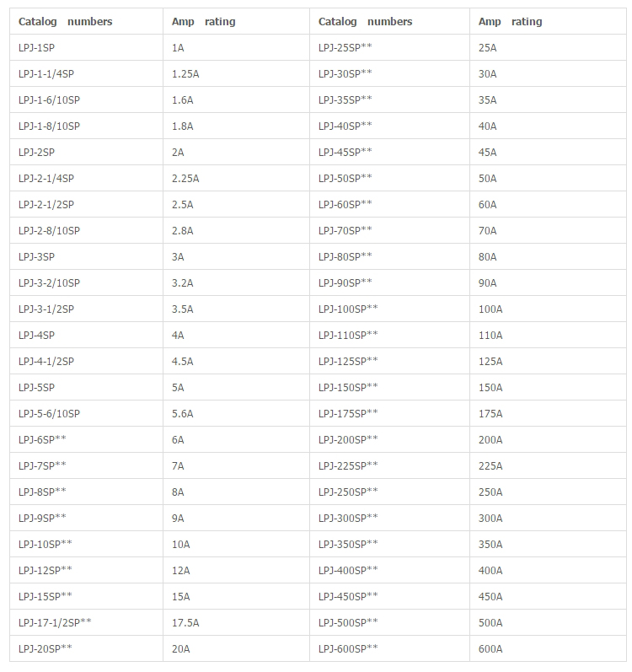Click the LPJ-9SP** catalog entry
632x672 pixels.
42,519
